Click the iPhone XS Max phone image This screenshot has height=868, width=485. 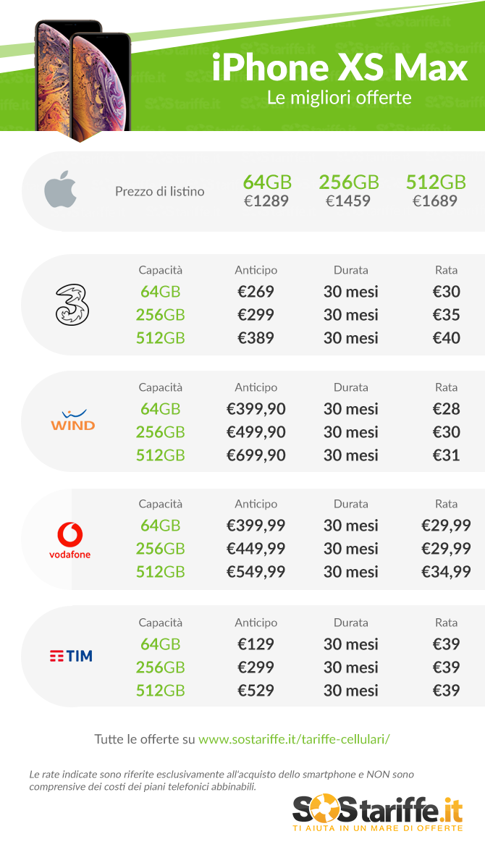82,81
